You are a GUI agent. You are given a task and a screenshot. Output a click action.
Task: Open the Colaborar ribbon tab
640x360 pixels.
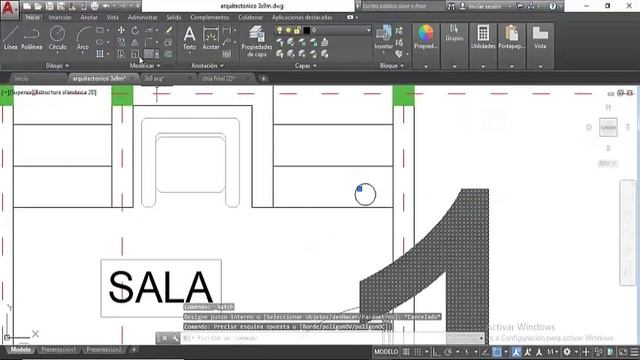pos(251,18)
